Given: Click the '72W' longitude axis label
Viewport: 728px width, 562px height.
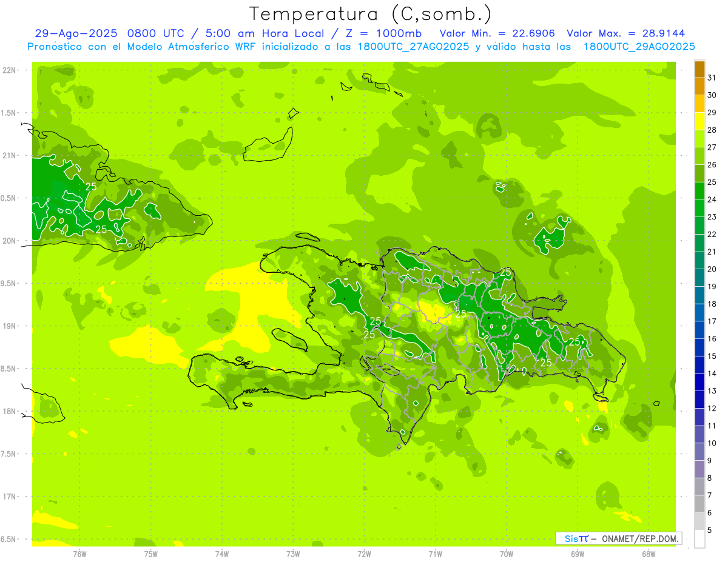Looking at the screenshot, I should tap(364, 554).
